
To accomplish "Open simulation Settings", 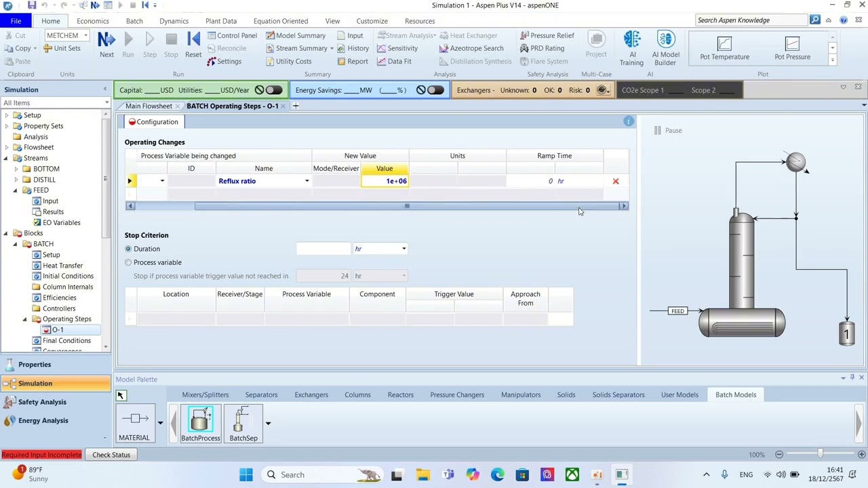I will [224, 61].
